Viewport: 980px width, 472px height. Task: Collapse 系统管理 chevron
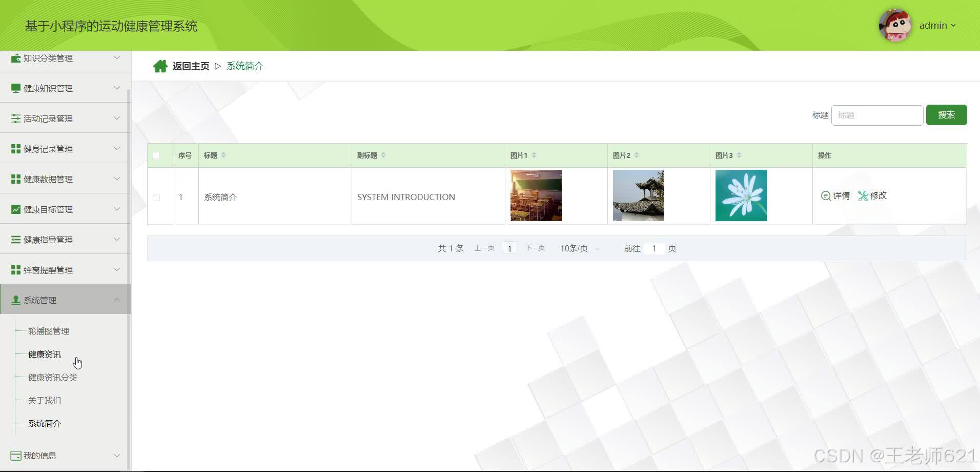[x=117, y=300]
